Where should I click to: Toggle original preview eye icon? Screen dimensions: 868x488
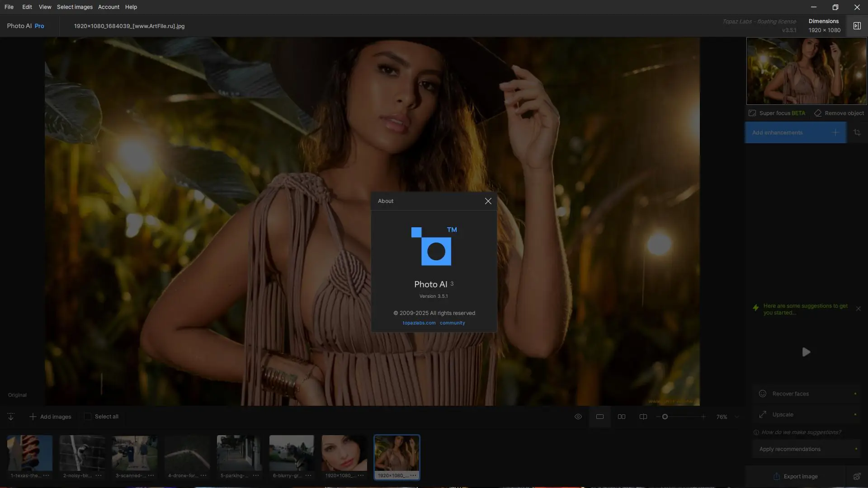tap(578, 417)
